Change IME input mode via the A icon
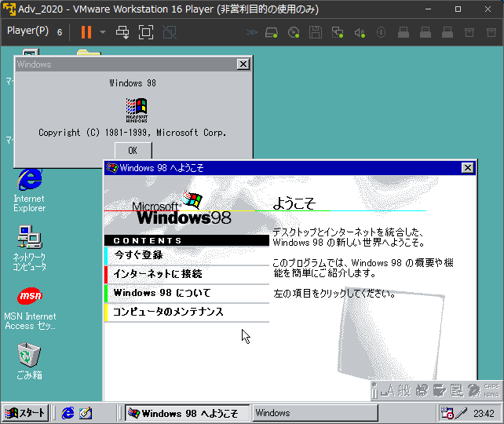Screen dimensions: 504x424 click(x=388, y=391)
